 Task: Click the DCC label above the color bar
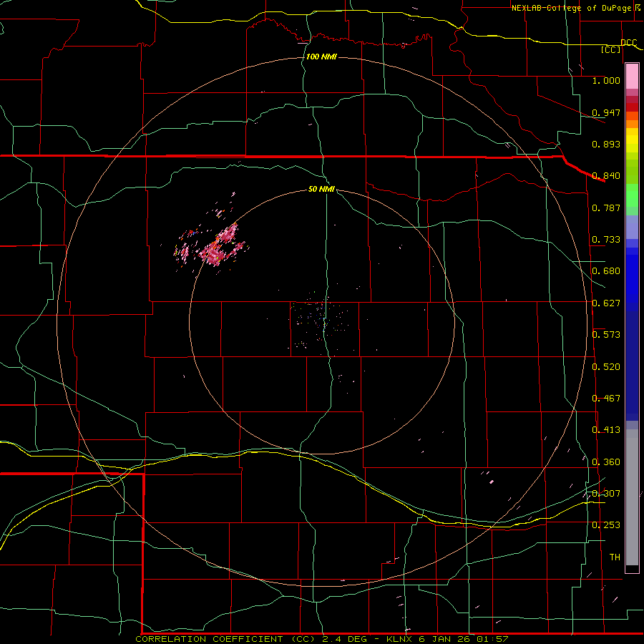[x=628, y=43]
